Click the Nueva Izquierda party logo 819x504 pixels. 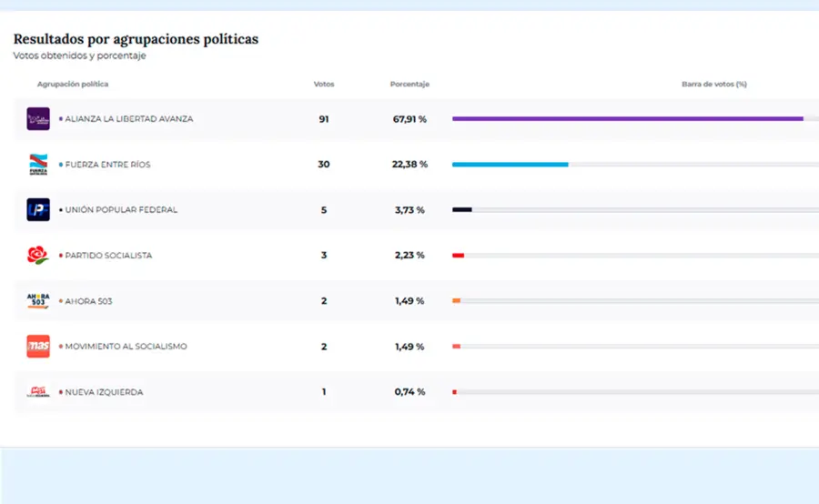point(38,392)
